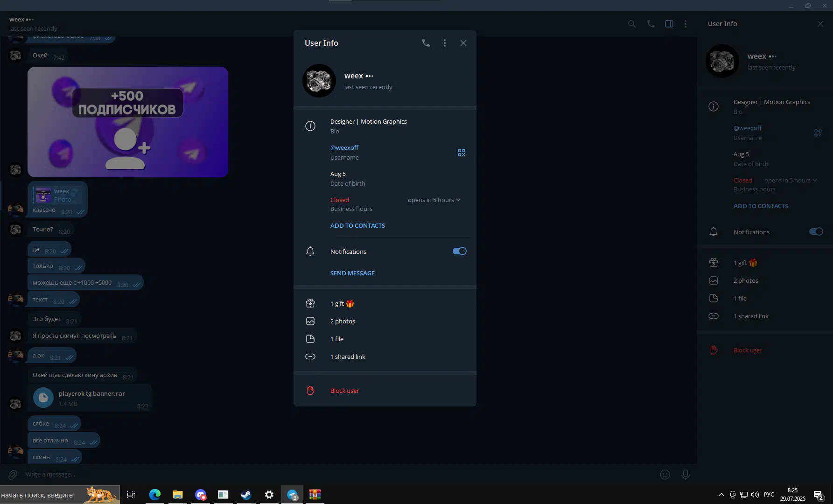Record voice message microphone icon

(x=685, y=475)
